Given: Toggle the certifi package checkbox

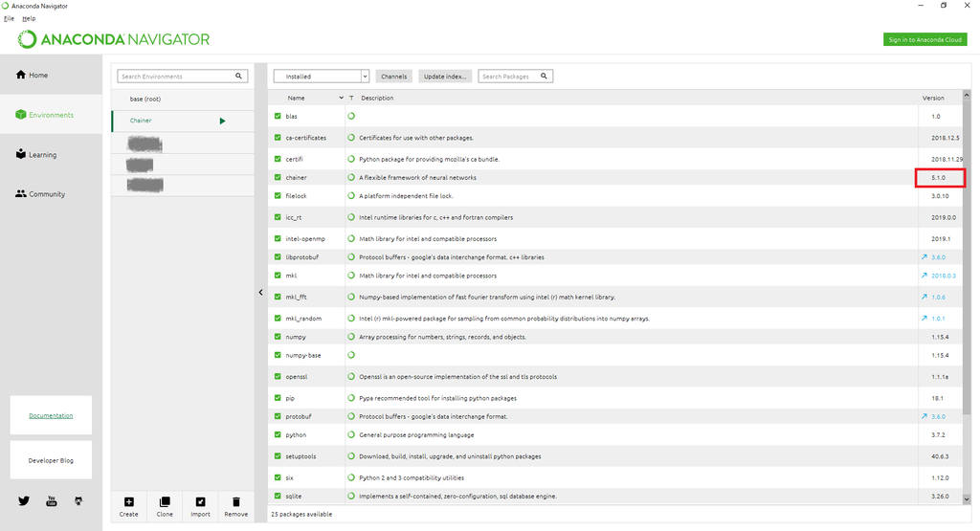Looking at the screenshot, I should [278, 159].
